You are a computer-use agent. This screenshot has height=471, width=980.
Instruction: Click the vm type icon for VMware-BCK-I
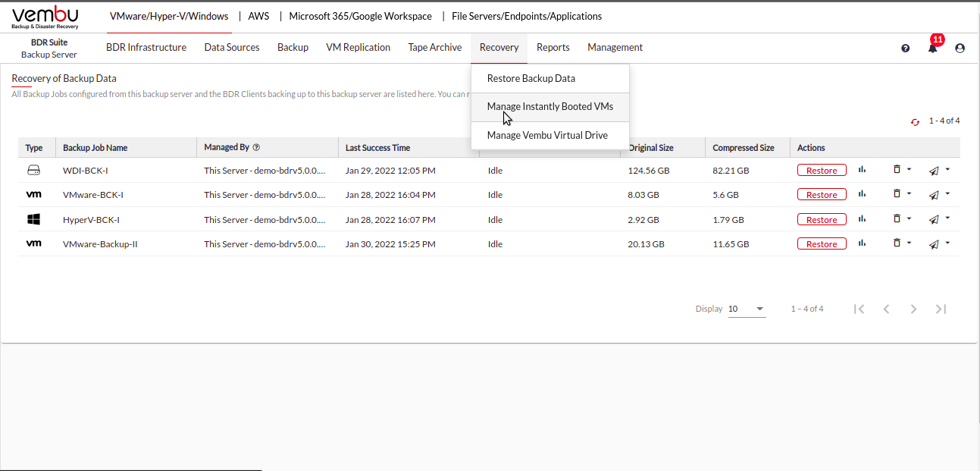point(33,195)
